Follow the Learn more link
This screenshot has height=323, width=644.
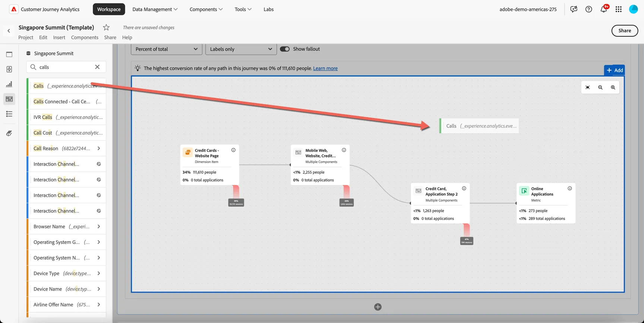click(325, 68)
